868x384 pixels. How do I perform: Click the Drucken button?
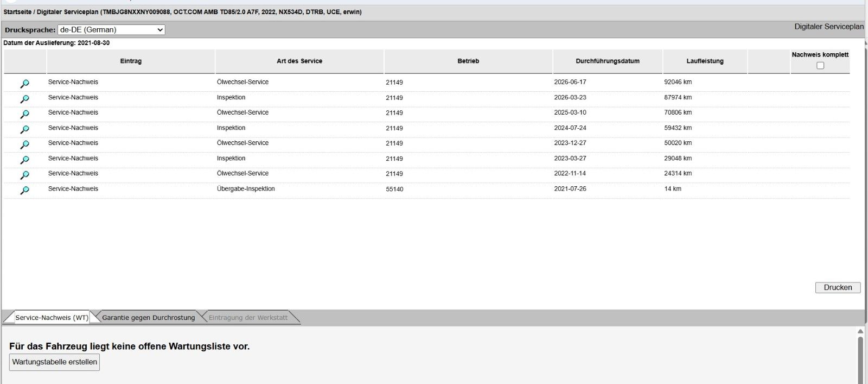pos(838,287)
